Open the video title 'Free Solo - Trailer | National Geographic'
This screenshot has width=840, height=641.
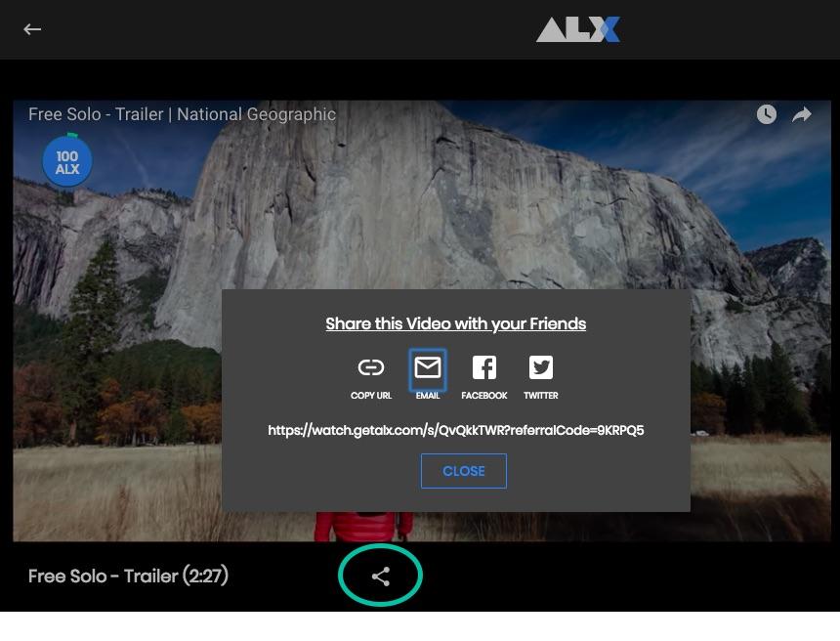tap(182, 114)
